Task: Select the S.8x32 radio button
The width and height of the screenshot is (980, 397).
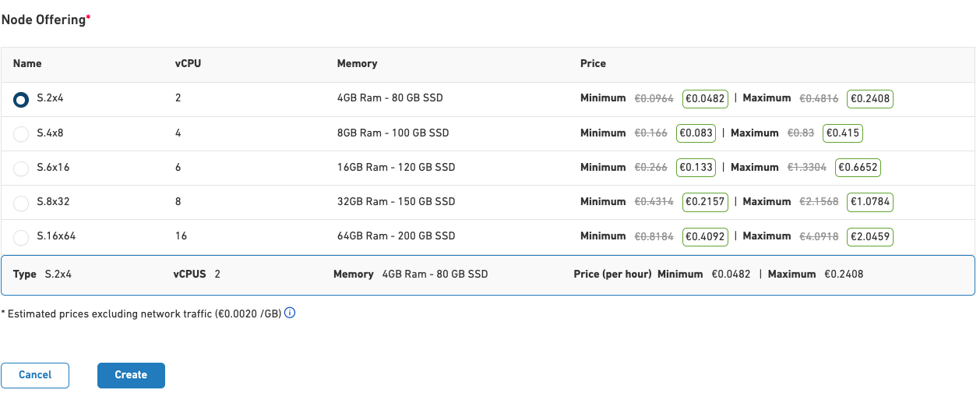Action: point(21,203)
